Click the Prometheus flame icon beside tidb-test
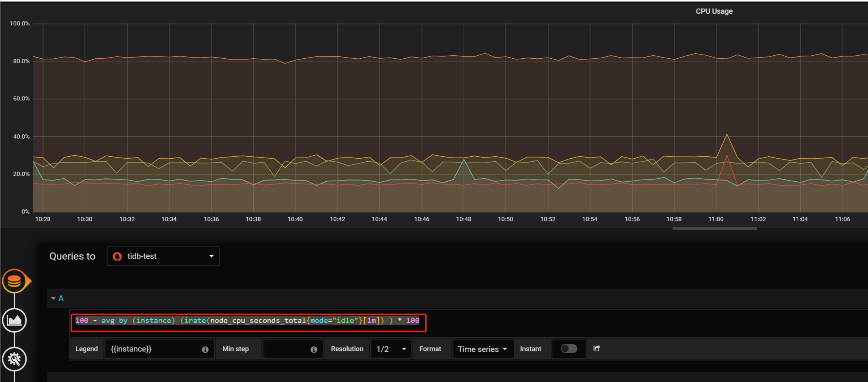The image size is (868, 382). coord(117,256)
